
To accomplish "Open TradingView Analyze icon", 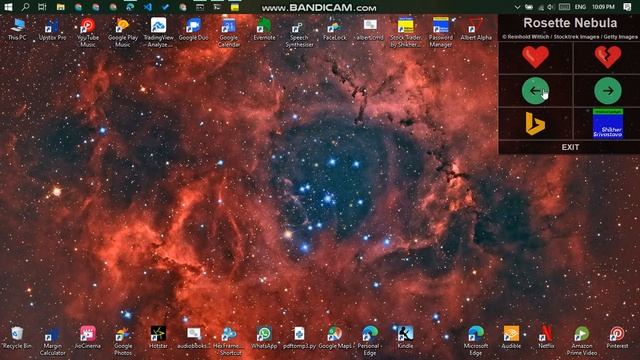I will coord(158,32).
